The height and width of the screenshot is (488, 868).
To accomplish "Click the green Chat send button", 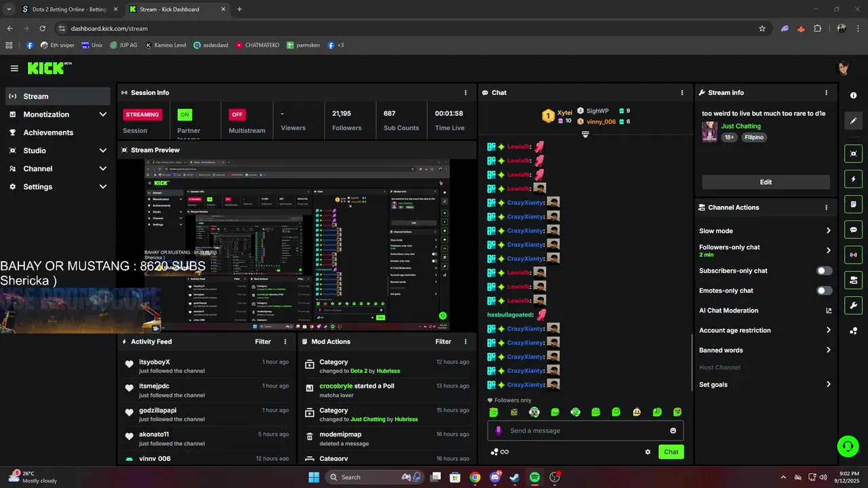I will click(671, 452).
